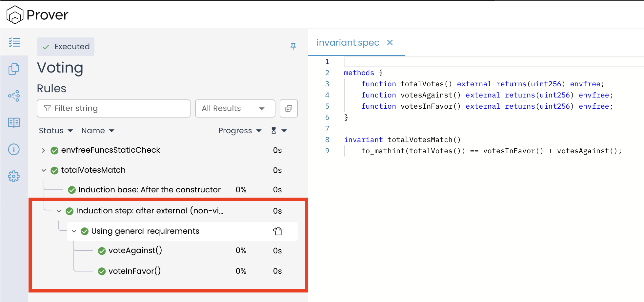Click the Prover logo icon
Screen dimensions: 644x302
[15, 15]
